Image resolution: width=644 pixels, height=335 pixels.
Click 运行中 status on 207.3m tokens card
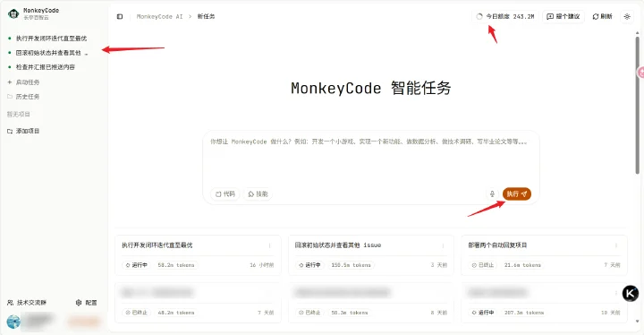[x=483, y=313]
